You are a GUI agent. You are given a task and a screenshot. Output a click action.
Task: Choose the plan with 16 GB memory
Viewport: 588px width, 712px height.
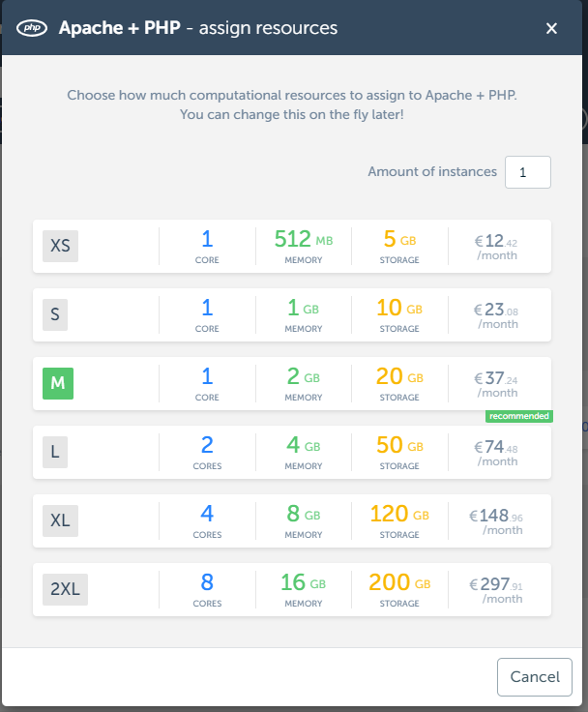[304, 589]
